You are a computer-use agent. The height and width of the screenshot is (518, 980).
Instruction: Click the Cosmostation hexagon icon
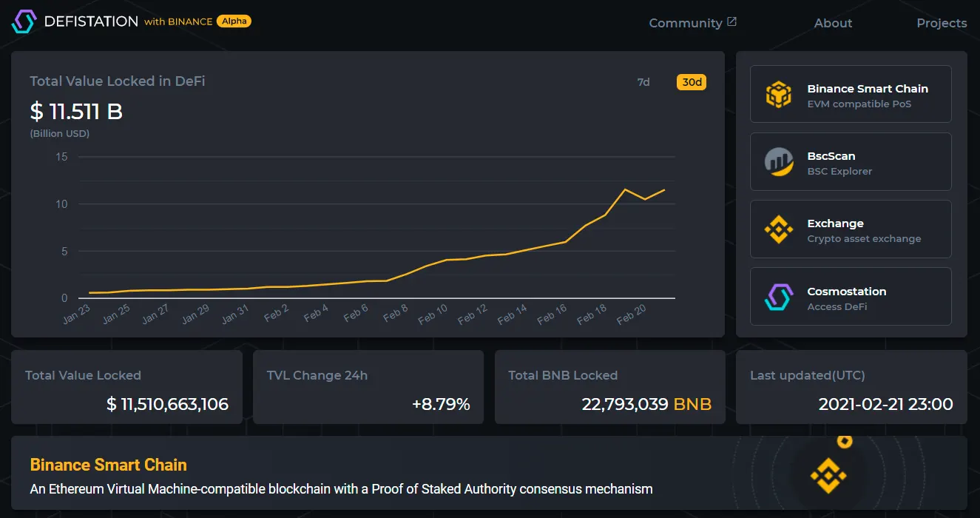(778, 297)
